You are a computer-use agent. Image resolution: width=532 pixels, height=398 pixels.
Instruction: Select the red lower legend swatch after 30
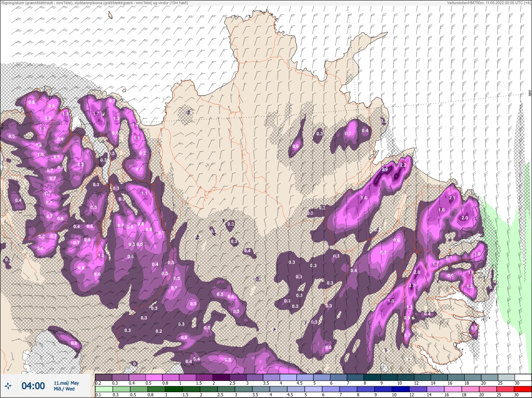point(523,389)
